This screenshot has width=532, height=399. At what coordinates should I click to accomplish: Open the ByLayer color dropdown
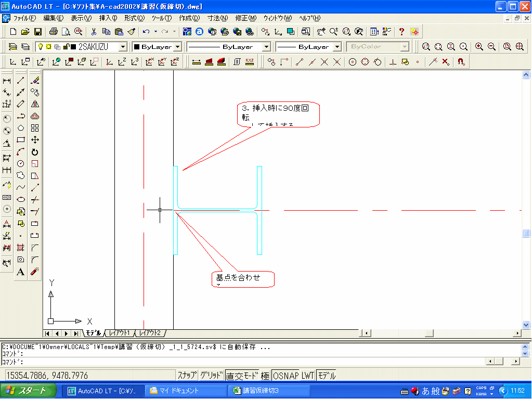click(x=178, y=47)
